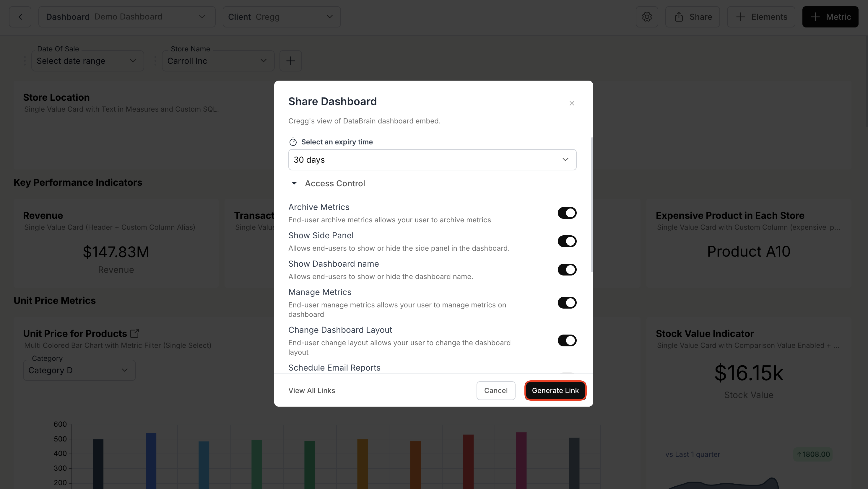The height and width of the screenshot is (489, 868).
Task: Navigate back using the left arrow icon
Action: click(x=20, y=17)
